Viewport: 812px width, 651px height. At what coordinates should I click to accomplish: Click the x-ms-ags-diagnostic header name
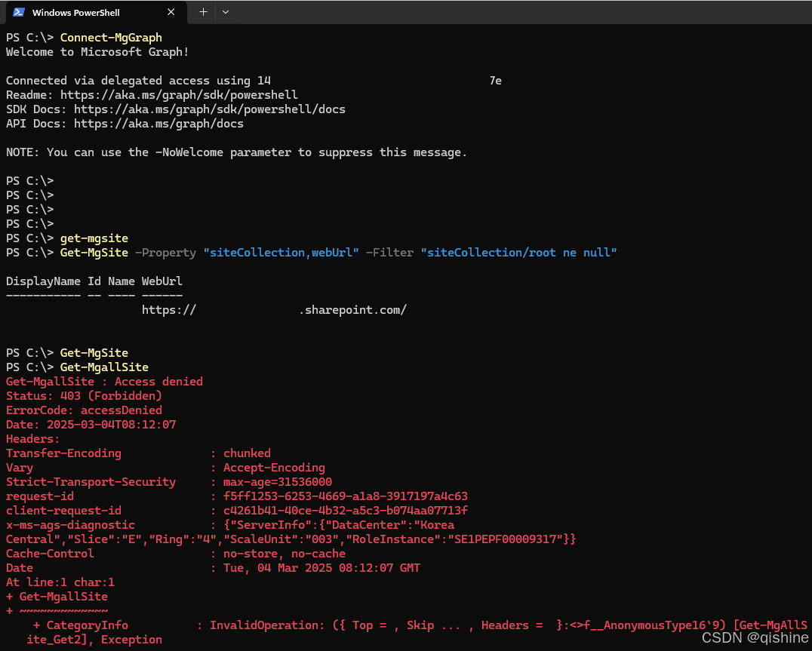click(x=70, y=525)
